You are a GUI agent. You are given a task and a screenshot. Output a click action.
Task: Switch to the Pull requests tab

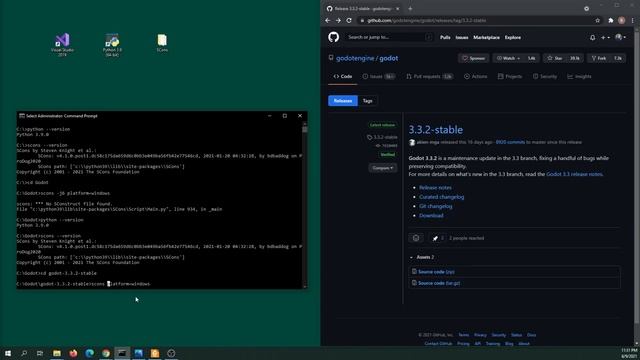click(429, 76)
